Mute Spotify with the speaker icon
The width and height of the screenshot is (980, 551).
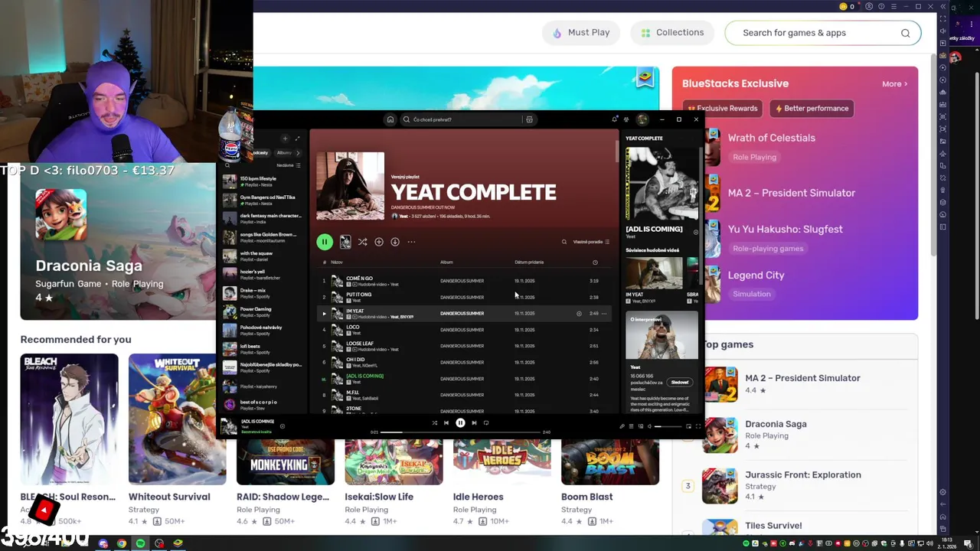649,426
